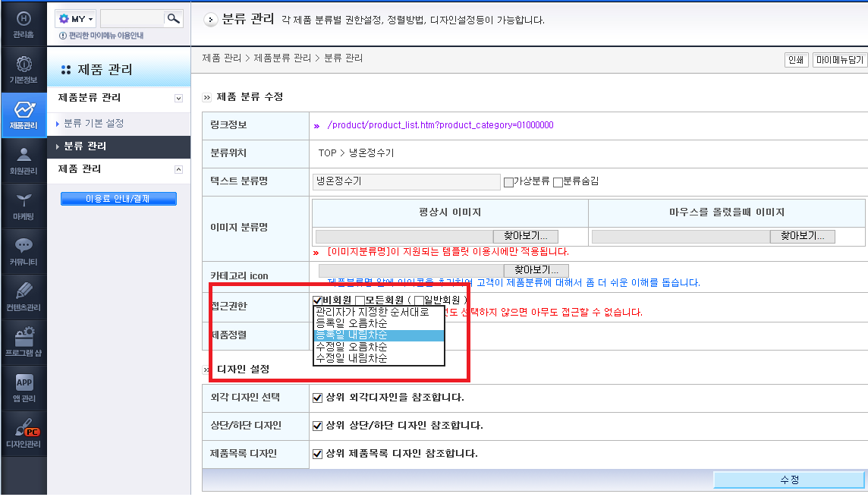Viewport: 868px width, 497px height.
Task: Expand the 제품 관리 section arrow
Action: coord(178,169)
